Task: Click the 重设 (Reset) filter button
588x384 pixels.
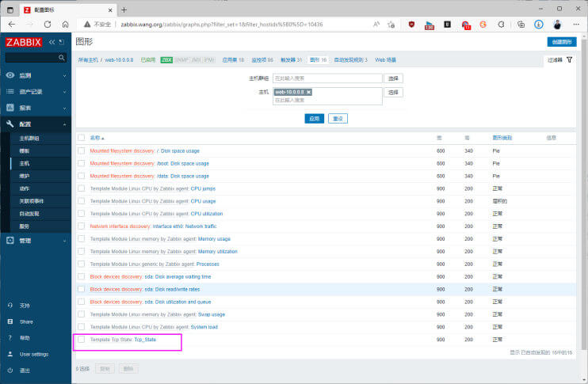Action: click(x=338, y=119)
